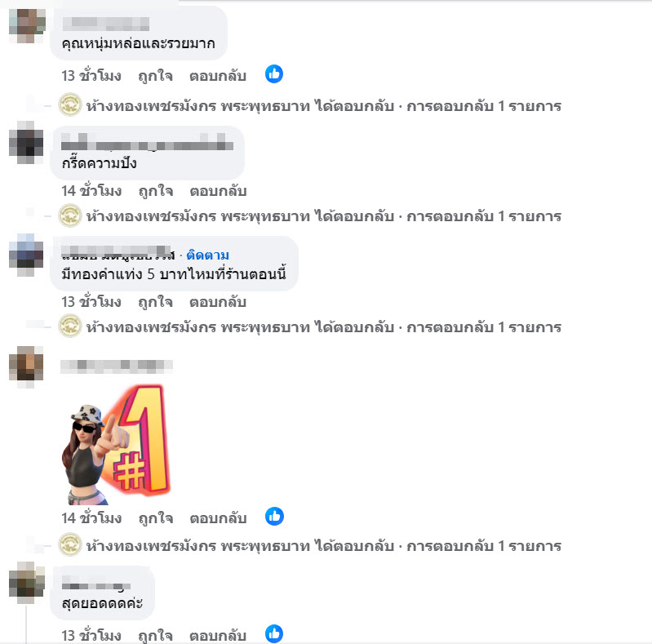Open page avatar icon in reply under 'กรี๊ดความปัง'

coord(70,215)
